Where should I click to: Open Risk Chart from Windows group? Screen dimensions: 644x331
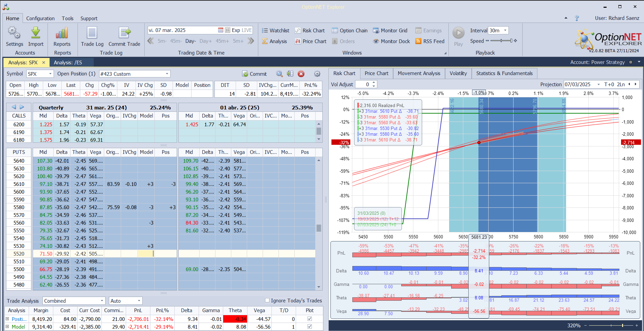(x=310, y=30)
